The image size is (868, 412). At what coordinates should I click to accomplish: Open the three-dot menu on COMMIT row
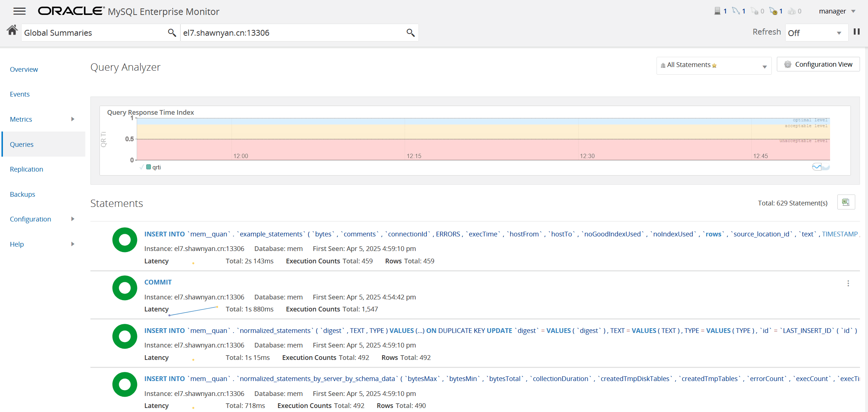click(848, 283)
